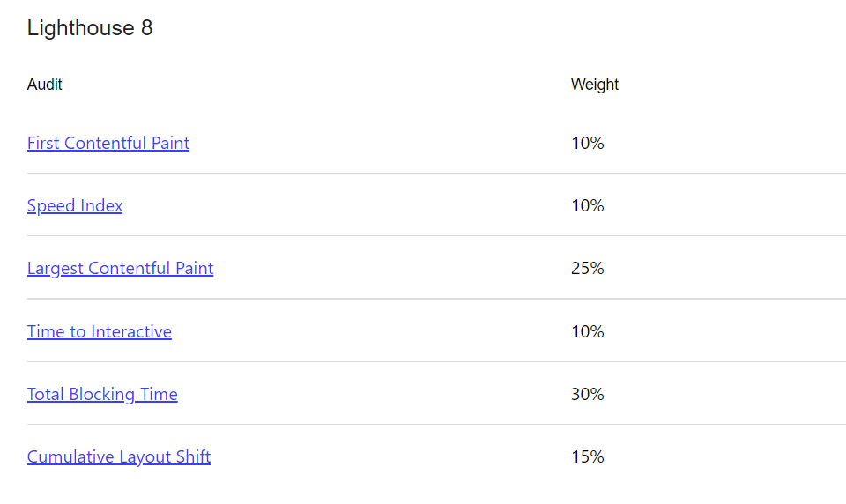
Task: Click the 30% weight value
Action: coord(588,394)
